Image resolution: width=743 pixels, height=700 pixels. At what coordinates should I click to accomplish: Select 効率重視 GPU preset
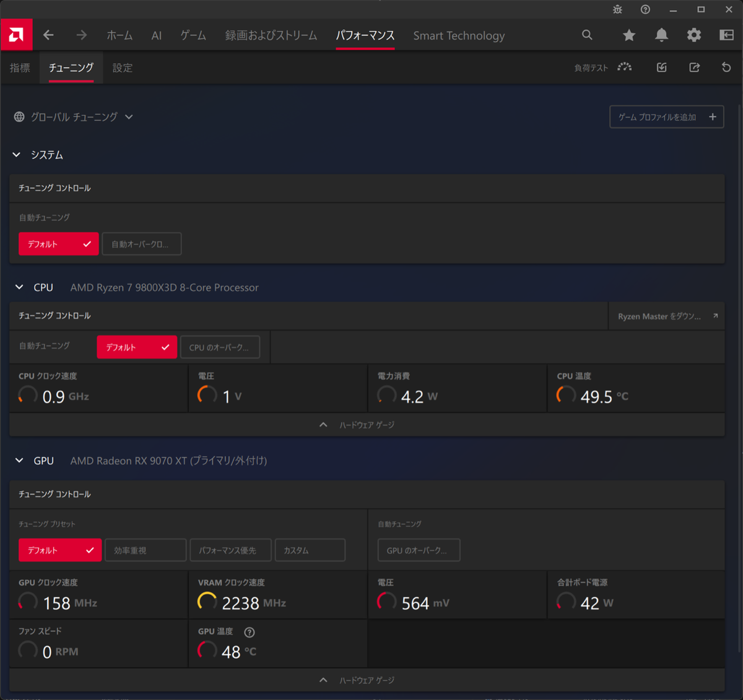(146, 550)
